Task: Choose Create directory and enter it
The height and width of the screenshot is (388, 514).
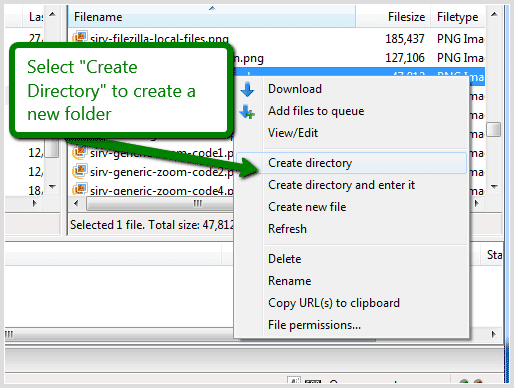Action: tap(341, 185)
